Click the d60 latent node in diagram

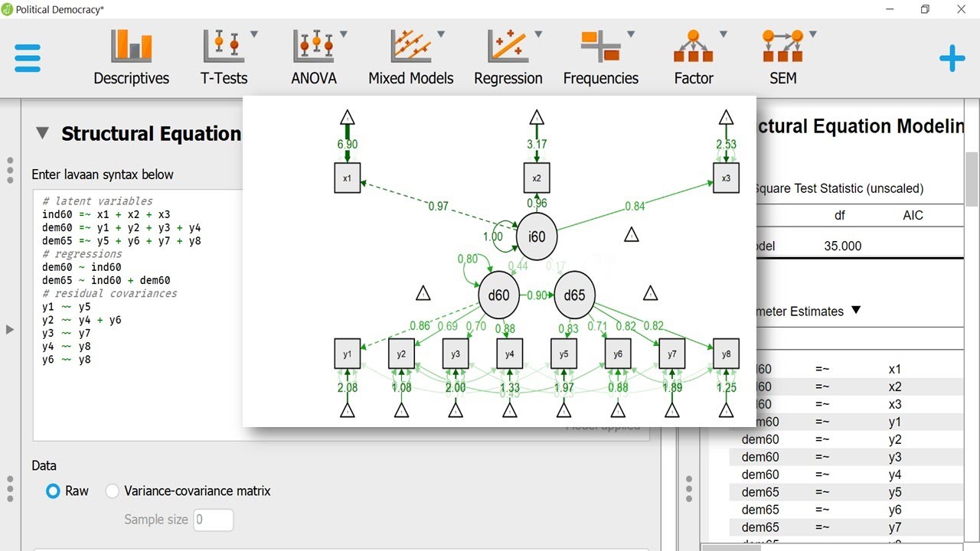click(498, 295)
